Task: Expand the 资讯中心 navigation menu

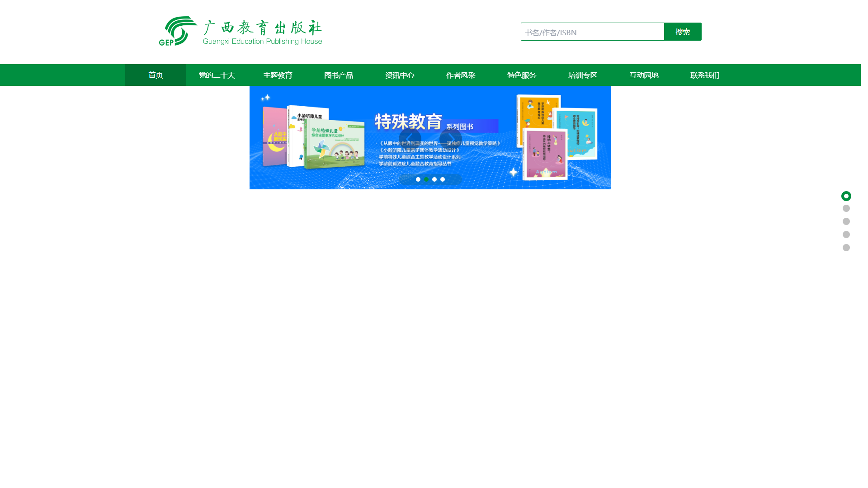Action: [x=400, y=75]
